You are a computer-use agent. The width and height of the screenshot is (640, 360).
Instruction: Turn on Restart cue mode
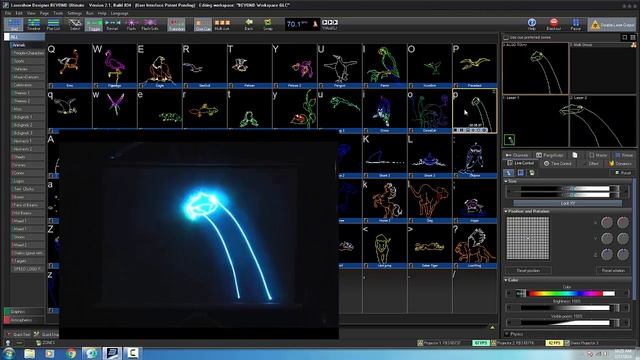[112, 24]
